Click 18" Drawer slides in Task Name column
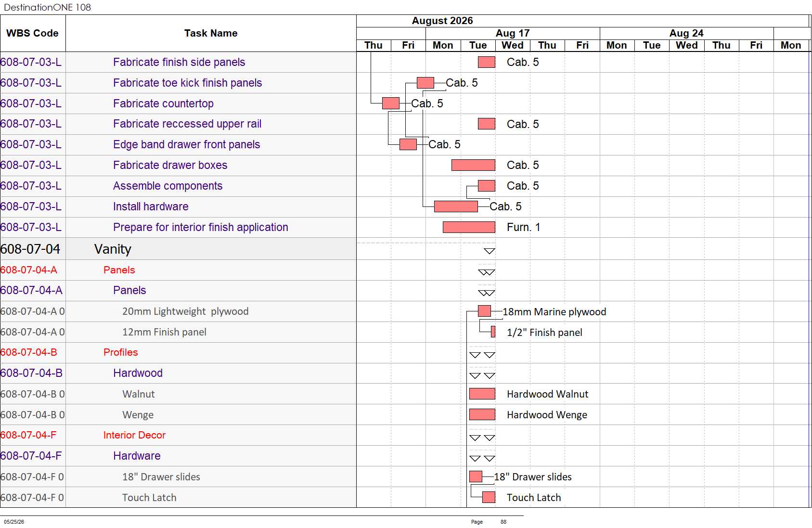 click(161, 477)
